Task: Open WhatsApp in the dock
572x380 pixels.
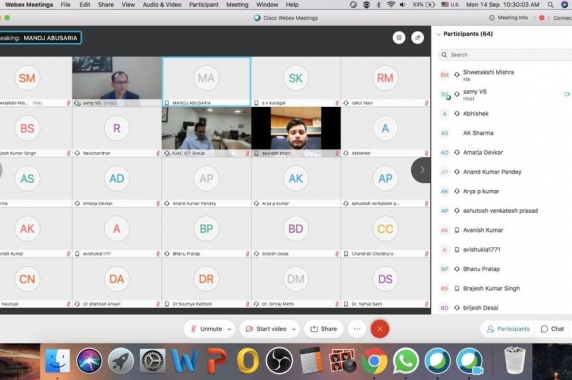Action: (x=406, y=361)
